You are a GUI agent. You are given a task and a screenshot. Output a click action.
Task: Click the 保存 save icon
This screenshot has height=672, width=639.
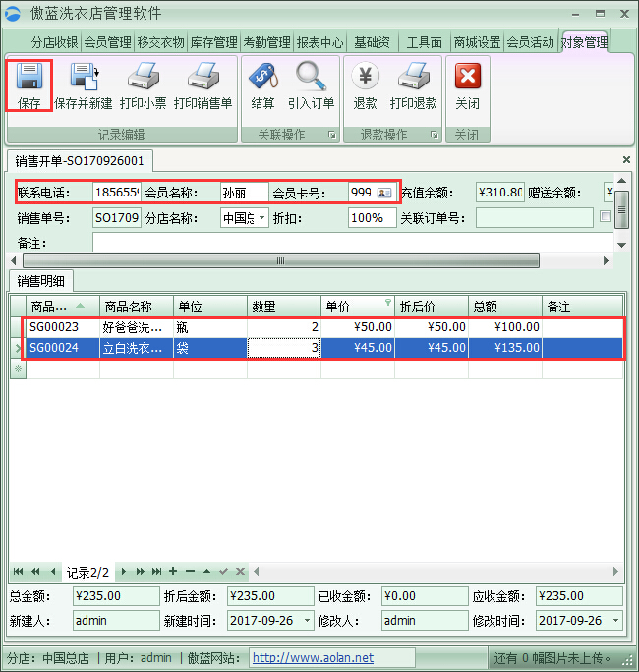tap(29, 77)
